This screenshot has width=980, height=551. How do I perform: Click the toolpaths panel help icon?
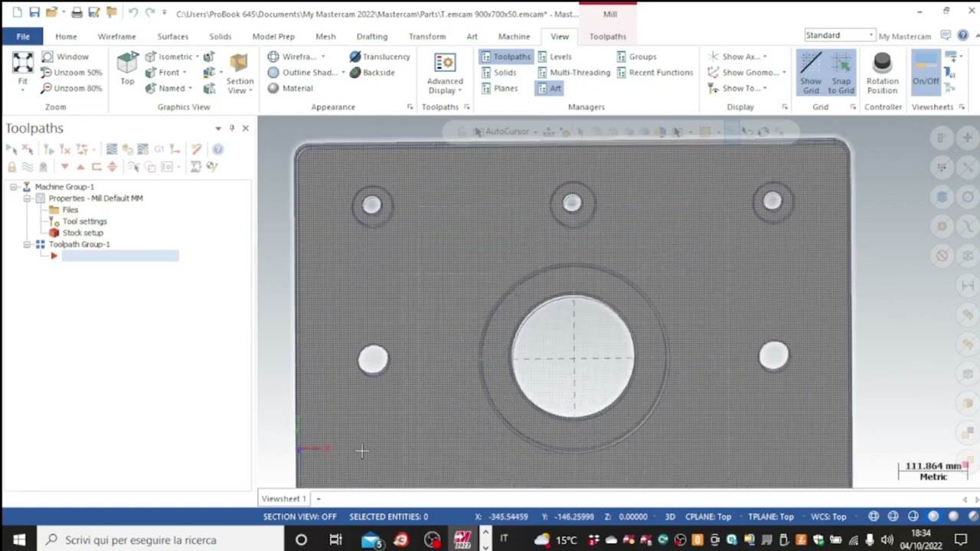pos(218,149)
